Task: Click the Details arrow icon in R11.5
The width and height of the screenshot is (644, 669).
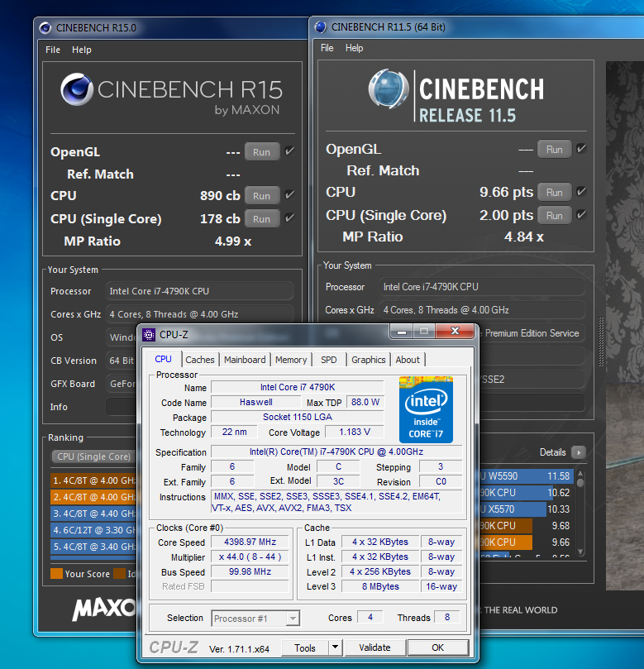Action: click(x=579, y=452)
